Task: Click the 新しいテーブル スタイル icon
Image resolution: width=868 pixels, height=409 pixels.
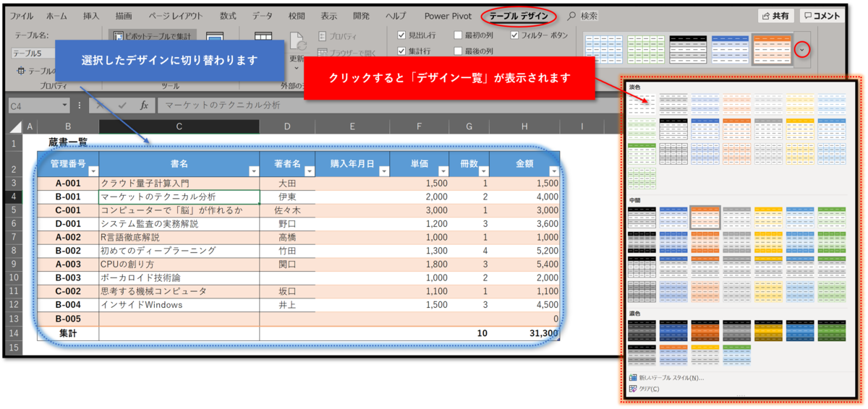Action: click(633, 378)
